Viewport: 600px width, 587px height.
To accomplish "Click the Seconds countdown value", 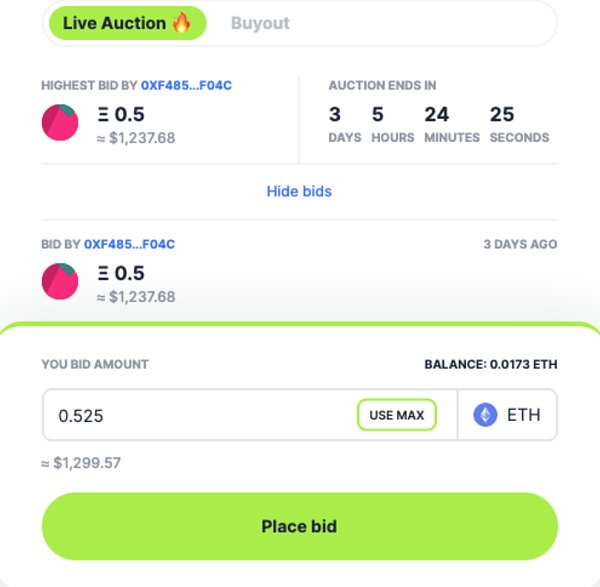I will 502,115.
